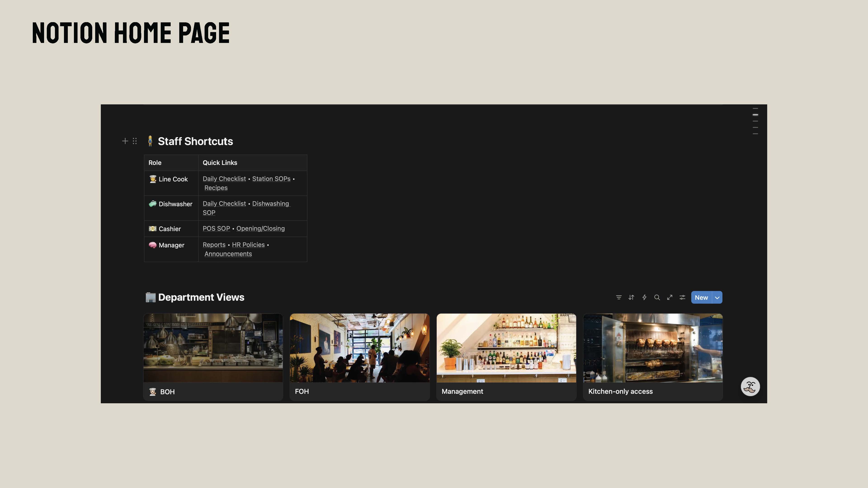Open the BOH department card

click(x=213, y=357)
